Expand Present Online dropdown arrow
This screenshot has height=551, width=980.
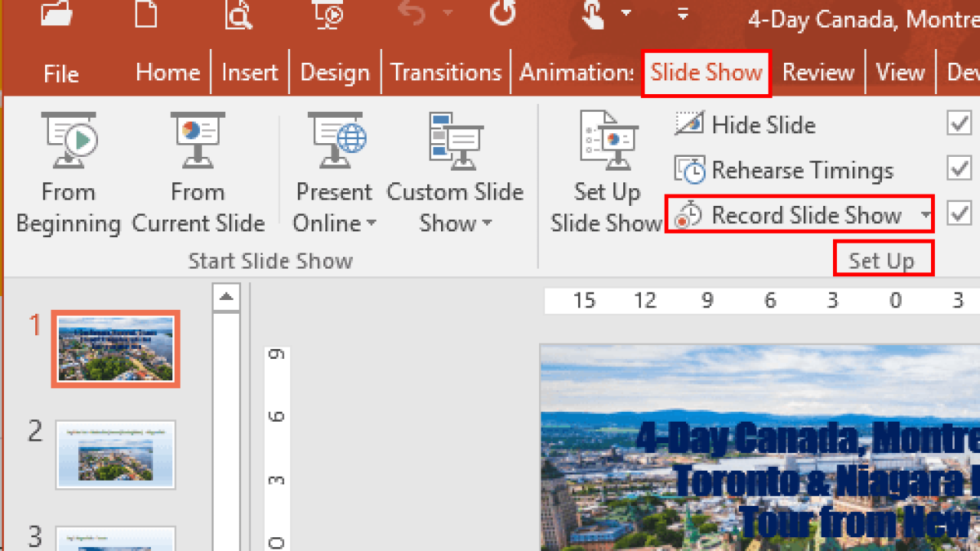point(371,224)
